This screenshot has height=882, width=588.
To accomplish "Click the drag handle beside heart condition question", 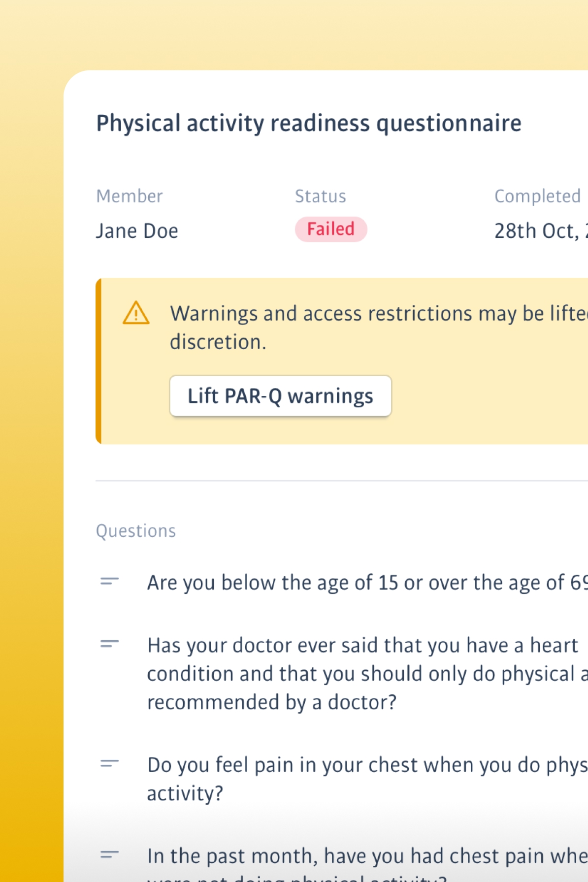I will (110, 644).
